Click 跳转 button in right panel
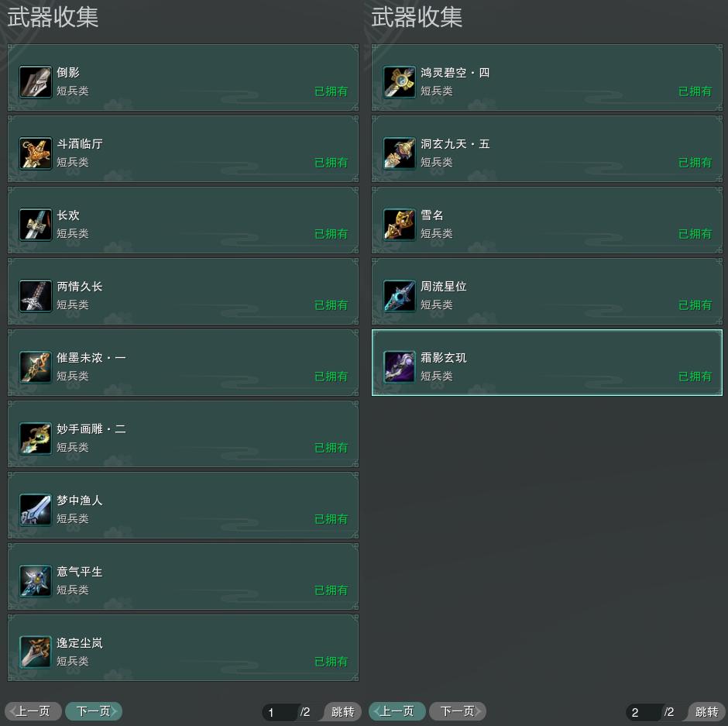 tap(706, 711)
